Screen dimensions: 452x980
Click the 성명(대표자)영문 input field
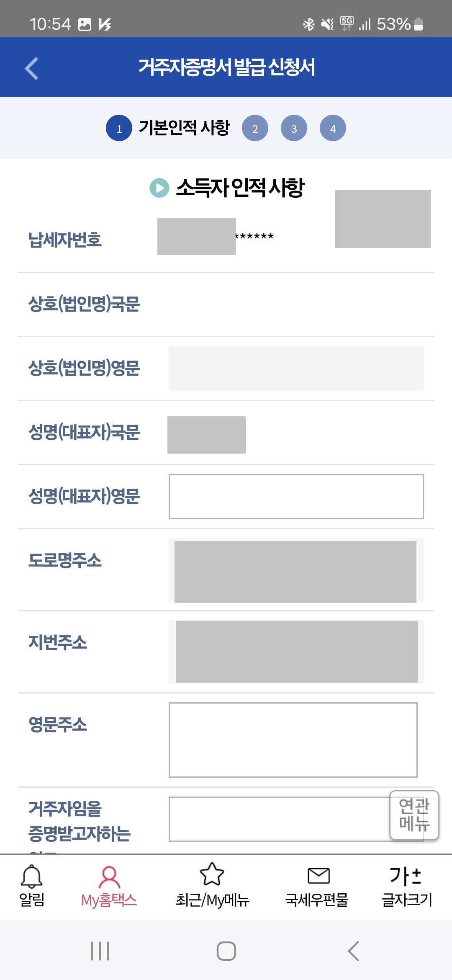pyautogui.click(x=296, y=496)
